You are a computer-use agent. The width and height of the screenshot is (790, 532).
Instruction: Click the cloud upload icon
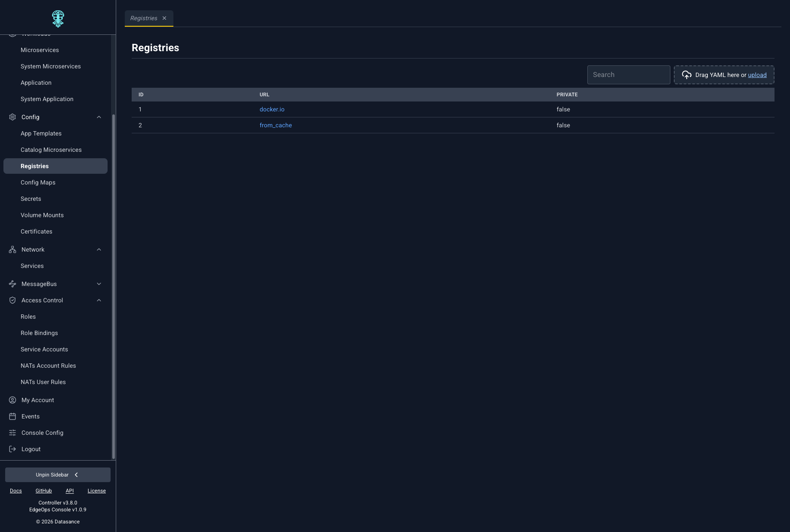[687, 75]
